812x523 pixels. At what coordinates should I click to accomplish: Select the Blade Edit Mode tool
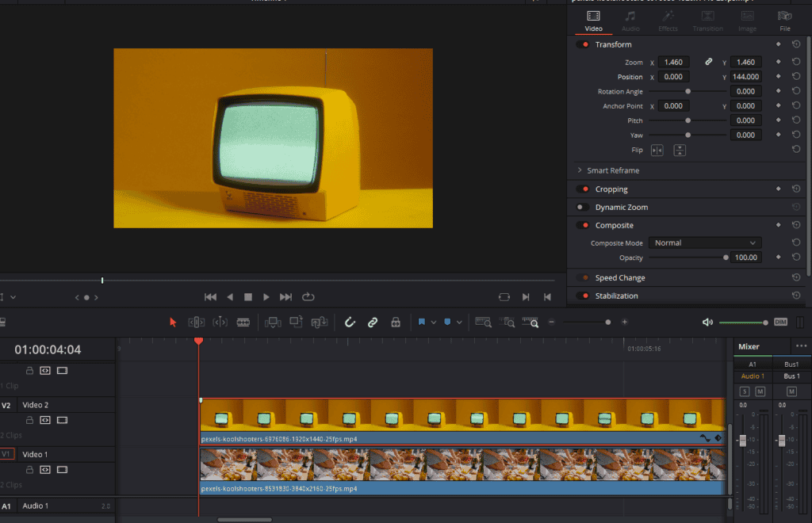pos(243,323)
